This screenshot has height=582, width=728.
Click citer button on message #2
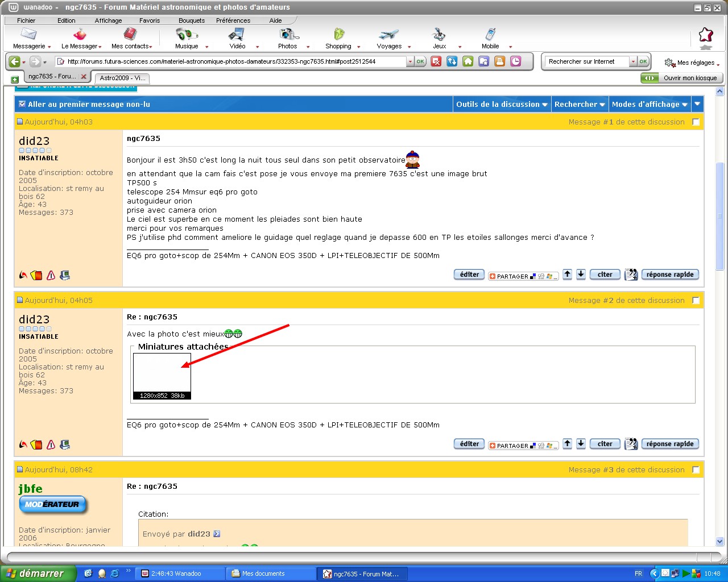click(x=605, y=444)
